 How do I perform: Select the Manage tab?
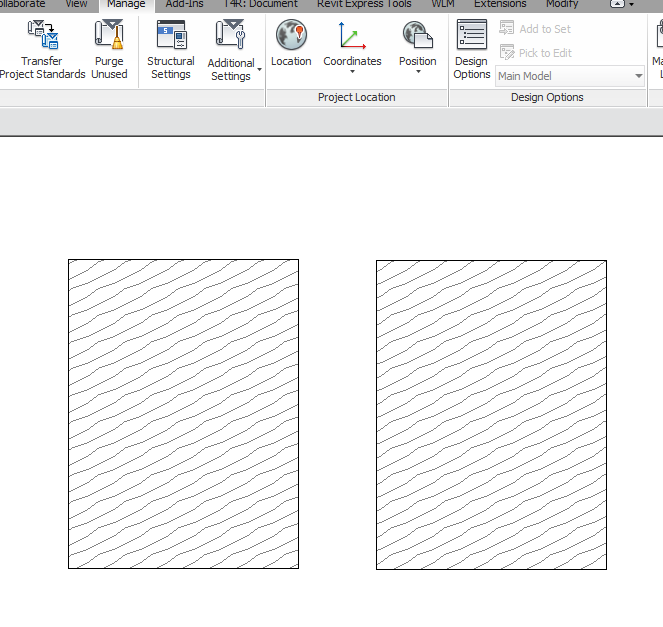[x=126, y=4]
